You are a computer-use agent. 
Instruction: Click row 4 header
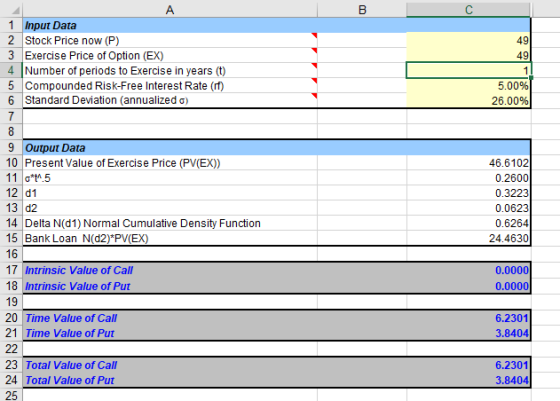tap(11, 70)
